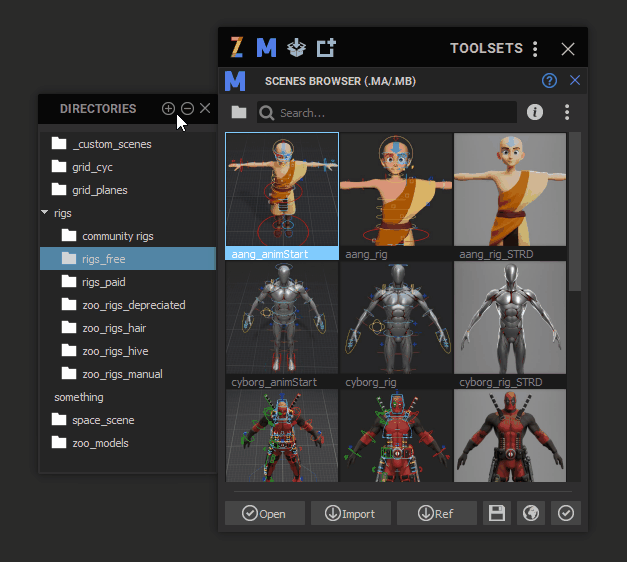Select the grid_planes folder
Screen dimensions: 627x562
point(128,190)
